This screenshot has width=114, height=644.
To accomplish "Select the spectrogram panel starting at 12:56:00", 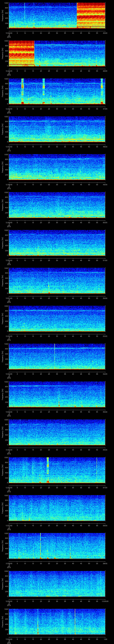I will [57, 470].
